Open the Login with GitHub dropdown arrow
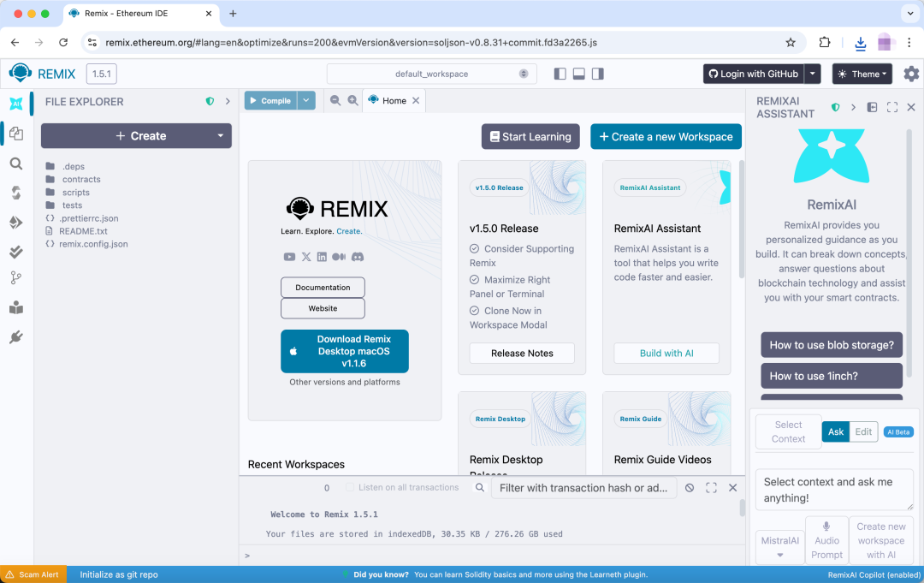The width and height of the screenshot is (924, 583). click(813, 74)
